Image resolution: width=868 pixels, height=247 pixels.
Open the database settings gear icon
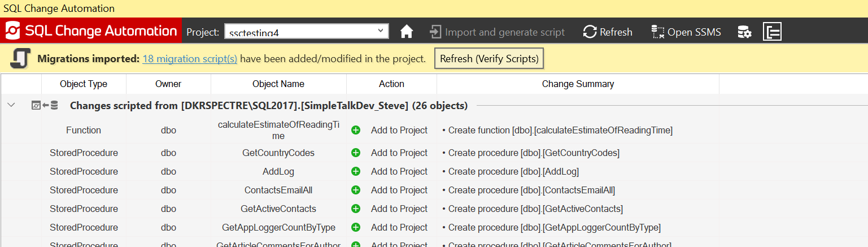(744, 32)
